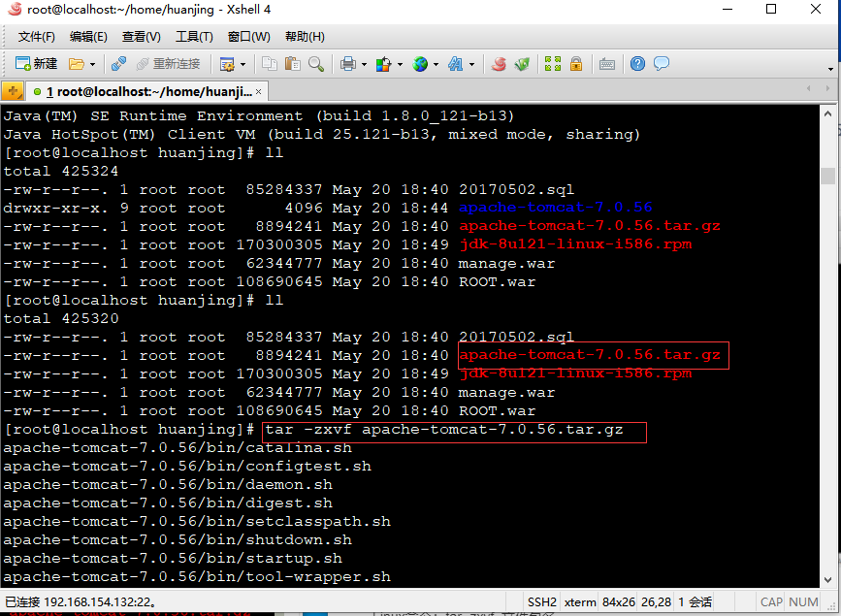Click the NUM indicator in status bar

[803, 602]
